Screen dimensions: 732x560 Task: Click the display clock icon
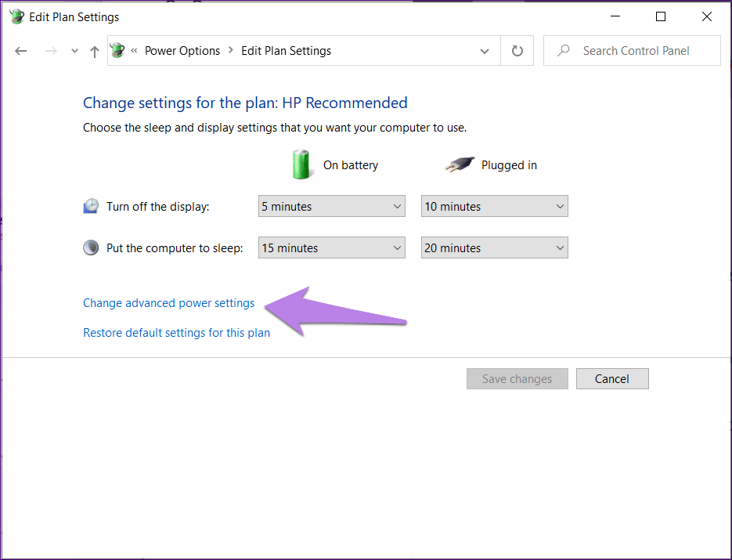click(91, 206)
